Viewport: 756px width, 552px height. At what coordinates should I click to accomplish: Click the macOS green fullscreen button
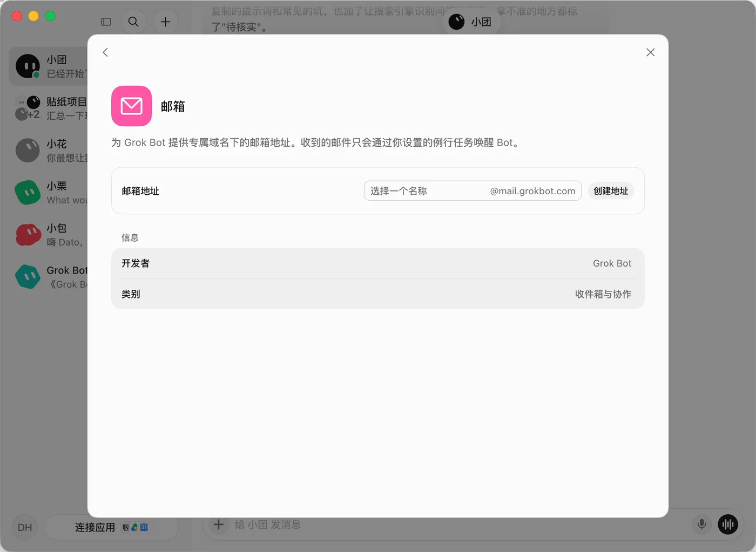pos(50,16)
